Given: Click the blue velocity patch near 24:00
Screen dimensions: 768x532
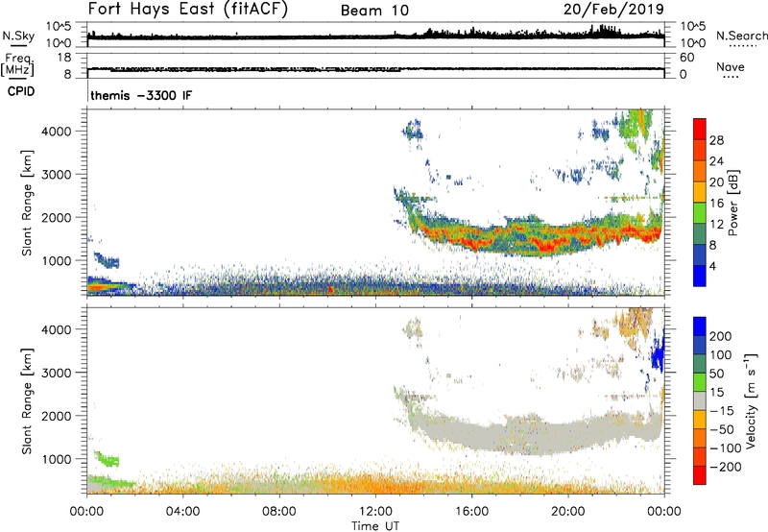Looking at the screenshot, I should tap(658, 355).
